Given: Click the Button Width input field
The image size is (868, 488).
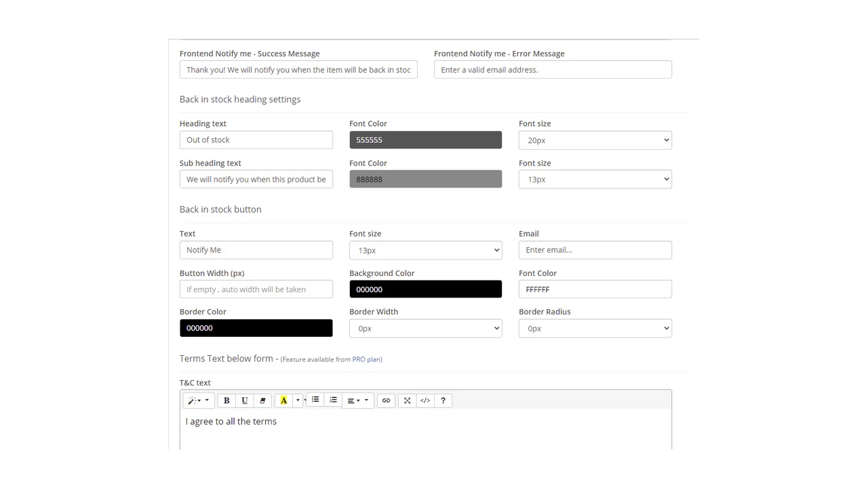Looking at the screenshot, I should 256,289.
